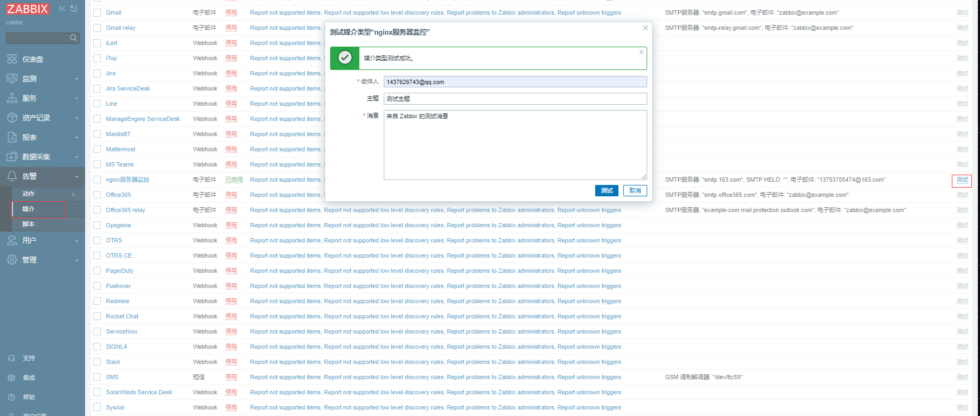This screenshot has height=416, width=980.
Task: Click the blue 测试 button in dialog
Action: click(607, 190)
